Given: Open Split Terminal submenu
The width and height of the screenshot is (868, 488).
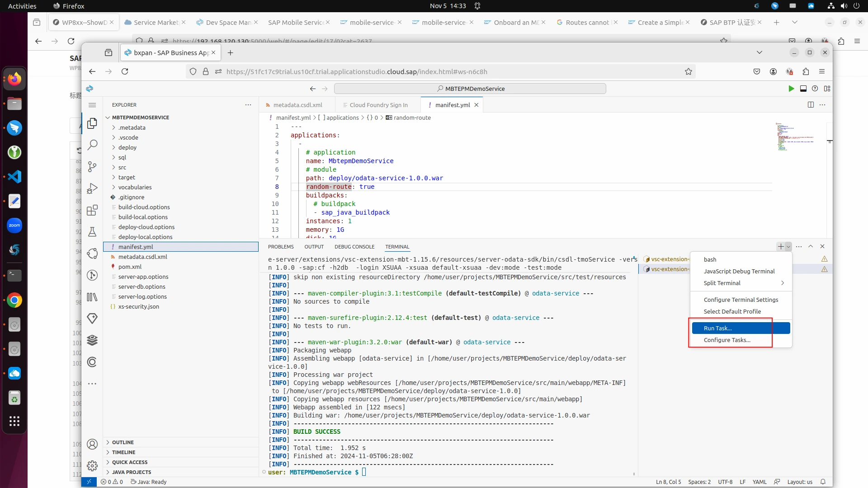Looking at the screenshot, I should point(741,283).
